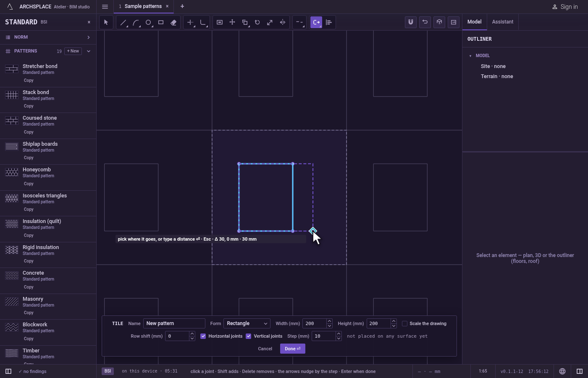Click the Done button
Image resolution: width=588 pixels, height=378 pixels.
pos(293,349)
